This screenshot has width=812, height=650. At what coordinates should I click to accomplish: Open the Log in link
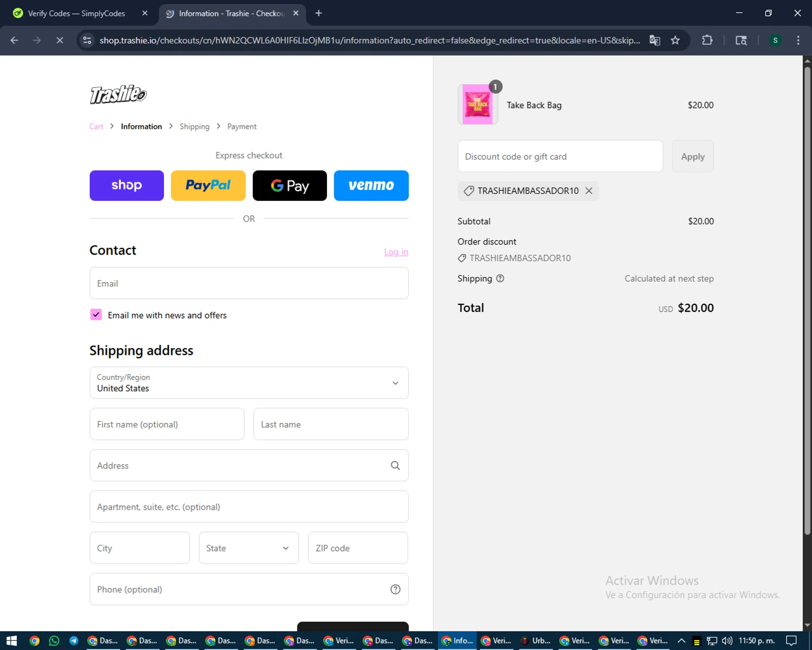(396, 252)
